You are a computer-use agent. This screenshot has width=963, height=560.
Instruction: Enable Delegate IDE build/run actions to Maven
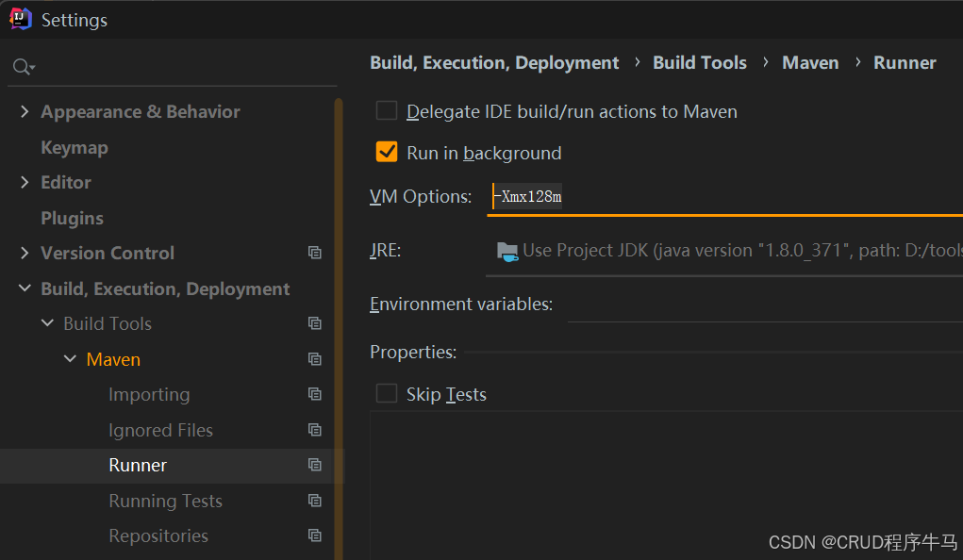point(387,110)
